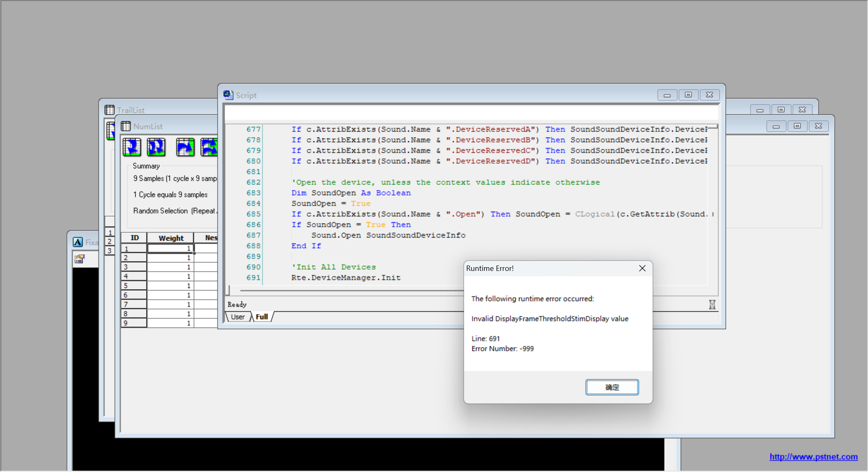
Task: Click the TrailList window grid icon
Action: pyautogui.click(x=110, y=110)
